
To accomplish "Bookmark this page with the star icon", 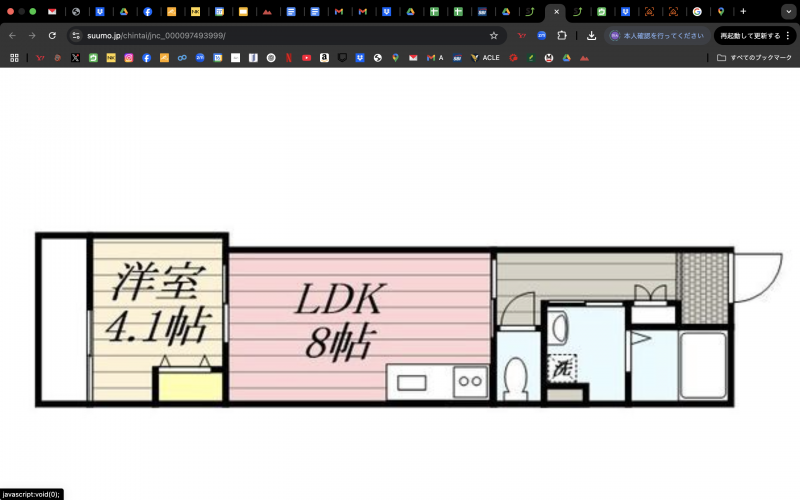I will (x=493, y=35).
